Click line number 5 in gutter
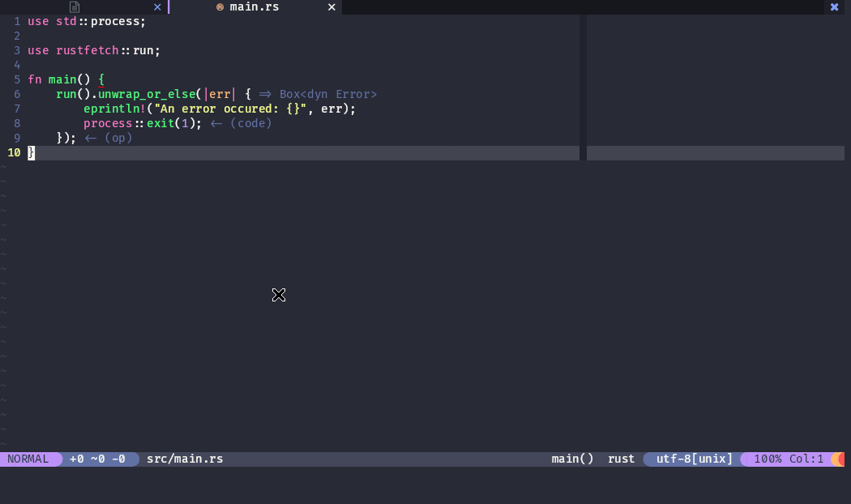 click(x=17, y=79)
